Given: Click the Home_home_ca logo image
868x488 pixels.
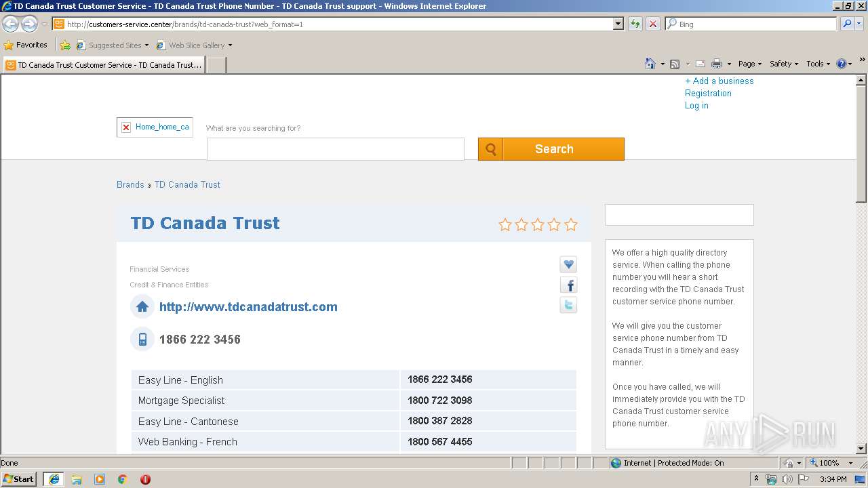Looking at the screenshot, I should coord(155,127).
